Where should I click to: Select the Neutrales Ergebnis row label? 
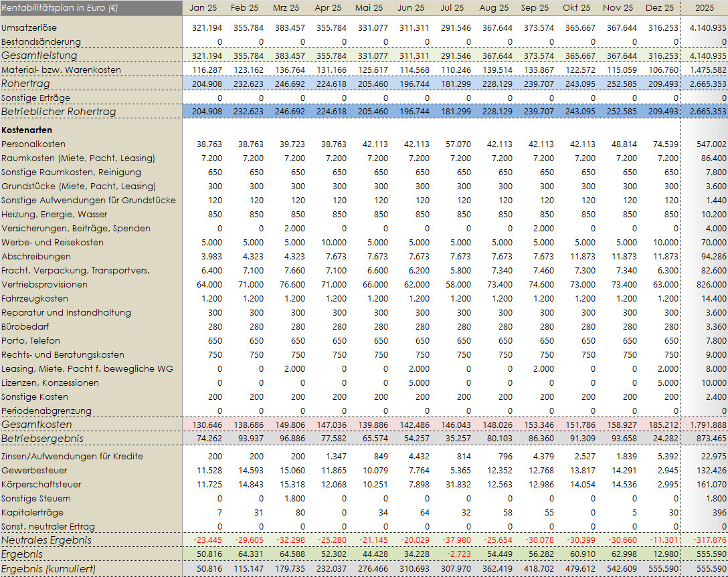46,540
